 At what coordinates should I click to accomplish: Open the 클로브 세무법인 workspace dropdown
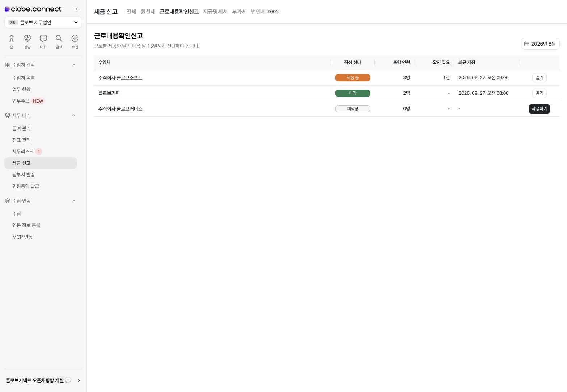43,22
